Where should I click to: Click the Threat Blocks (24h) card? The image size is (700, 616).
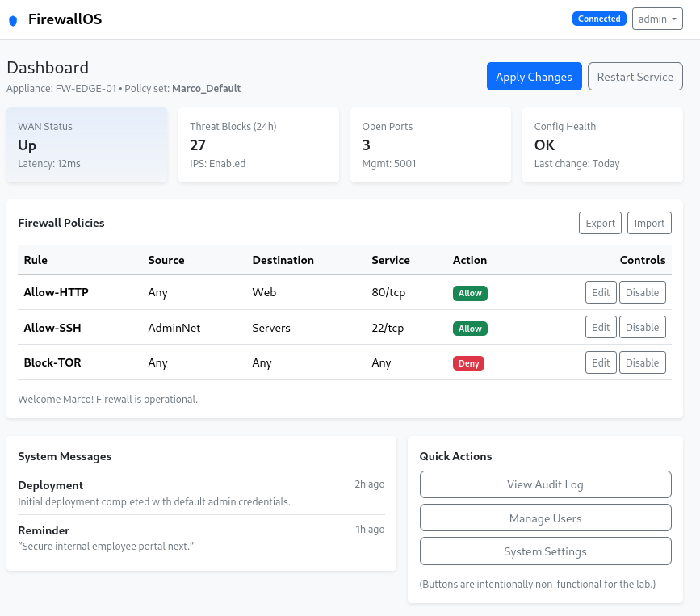point(258,145)
